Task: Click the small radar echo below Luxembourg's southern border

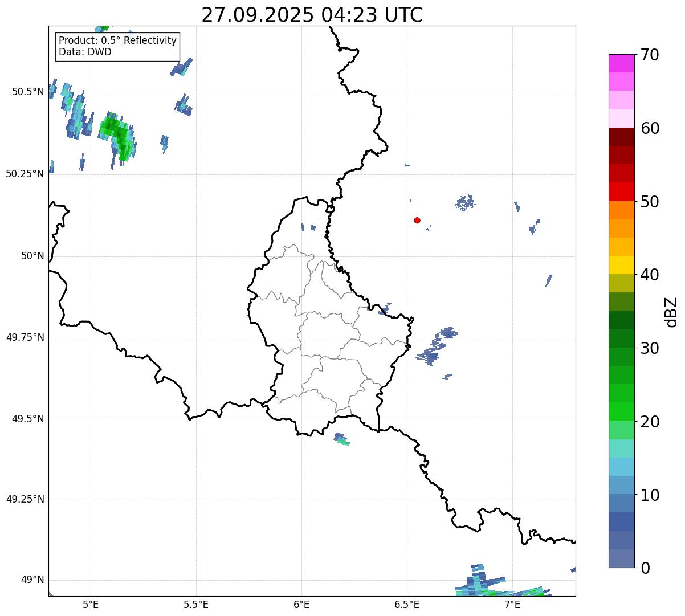Action: pos(341,439)
